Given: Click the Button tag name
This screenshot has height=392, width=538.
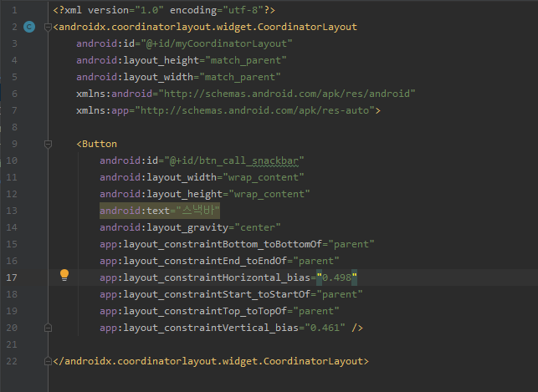Looking at the screenshot, I should click(100, 144).
